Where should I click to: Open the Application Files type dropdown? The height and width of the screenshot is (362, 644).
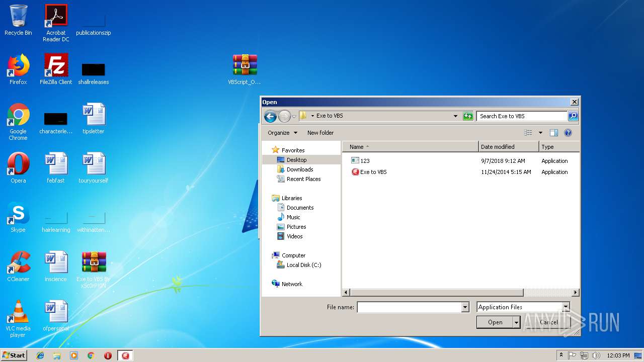tap(566, 307)
